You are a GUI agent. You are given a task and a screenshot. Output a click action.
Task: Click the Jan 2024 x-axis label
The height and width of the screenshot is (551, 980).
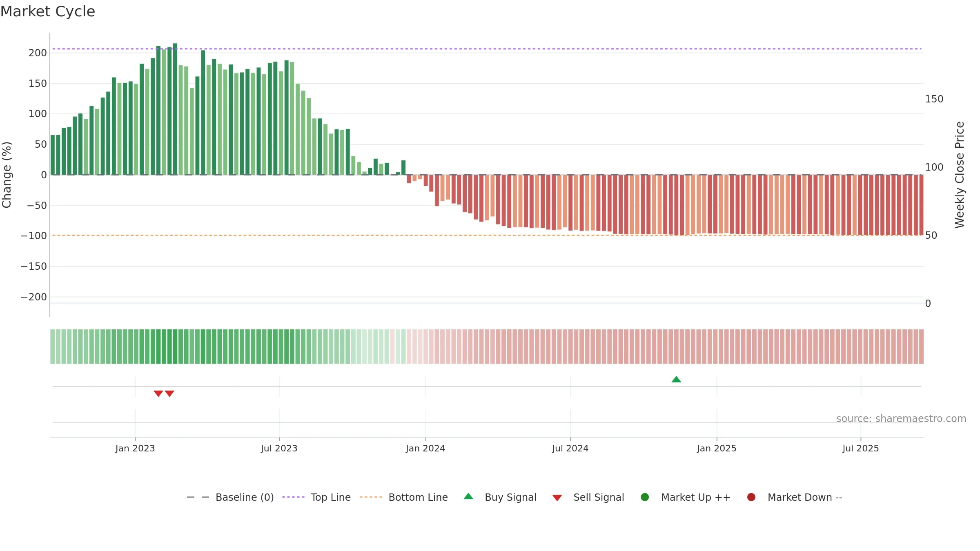[x=425, y=449]
